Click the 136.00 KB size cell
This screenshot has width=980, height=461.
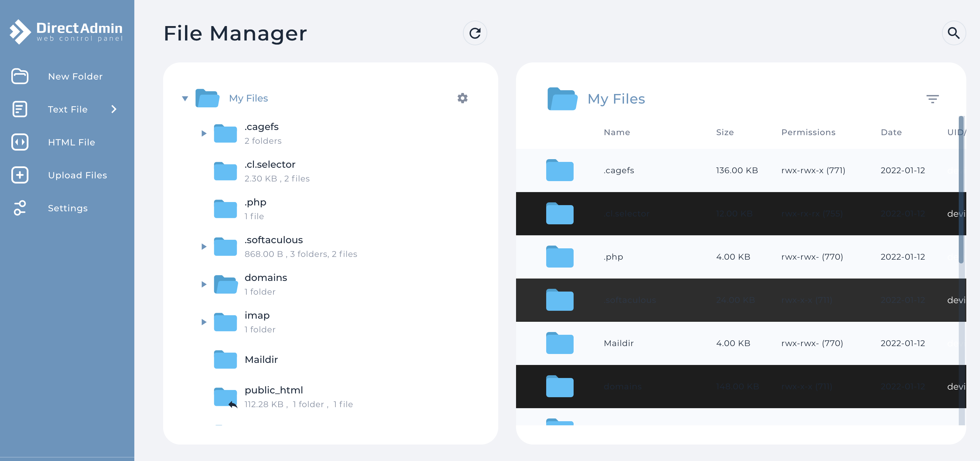736,170
